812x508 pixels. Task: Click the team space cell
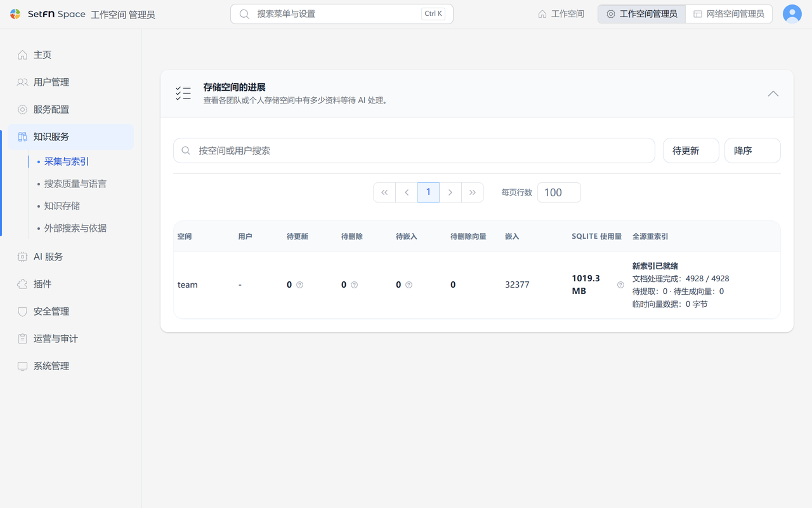[188, 285]
